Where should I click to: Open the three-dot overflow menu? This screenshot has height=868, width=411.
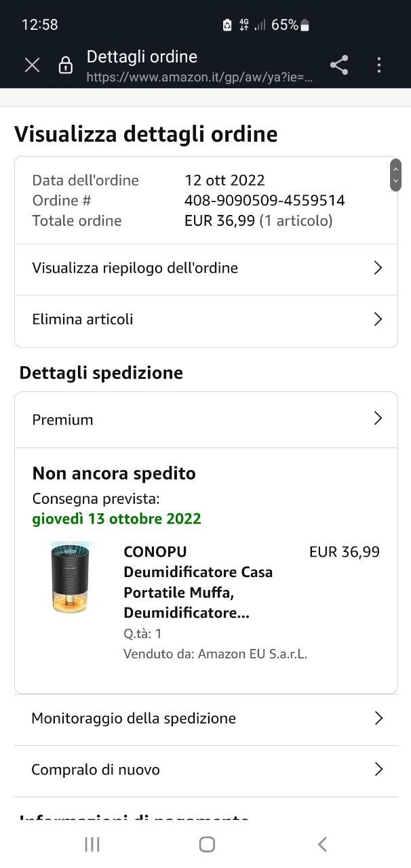[379, 65]
